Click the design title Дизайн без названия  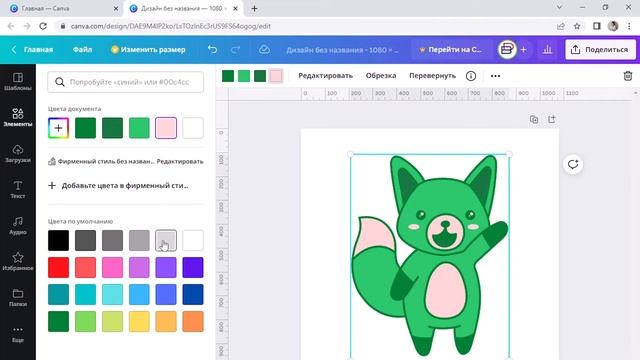click(x=342, y=50)
